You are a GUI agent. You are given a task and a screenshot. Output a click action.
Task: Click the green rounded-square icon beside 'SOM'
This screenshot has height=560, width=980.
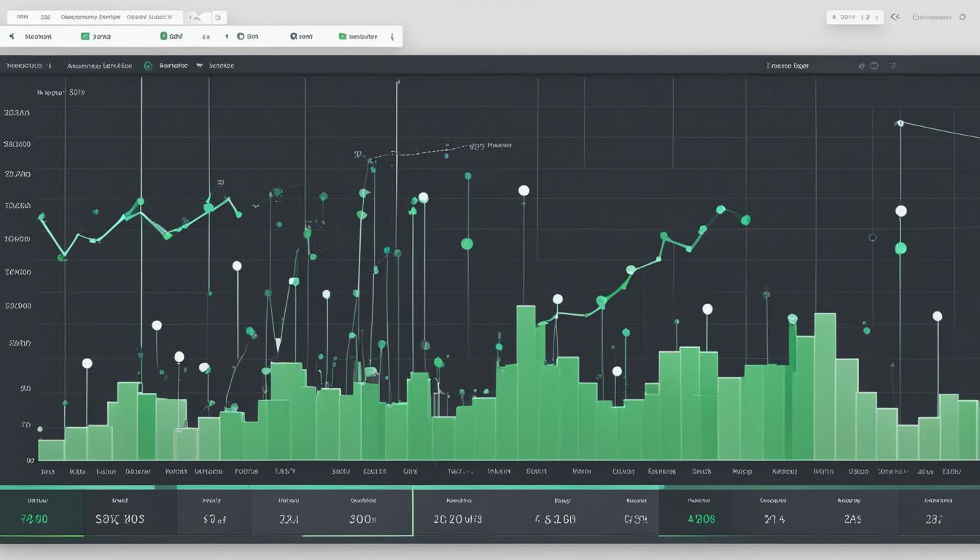163,36
